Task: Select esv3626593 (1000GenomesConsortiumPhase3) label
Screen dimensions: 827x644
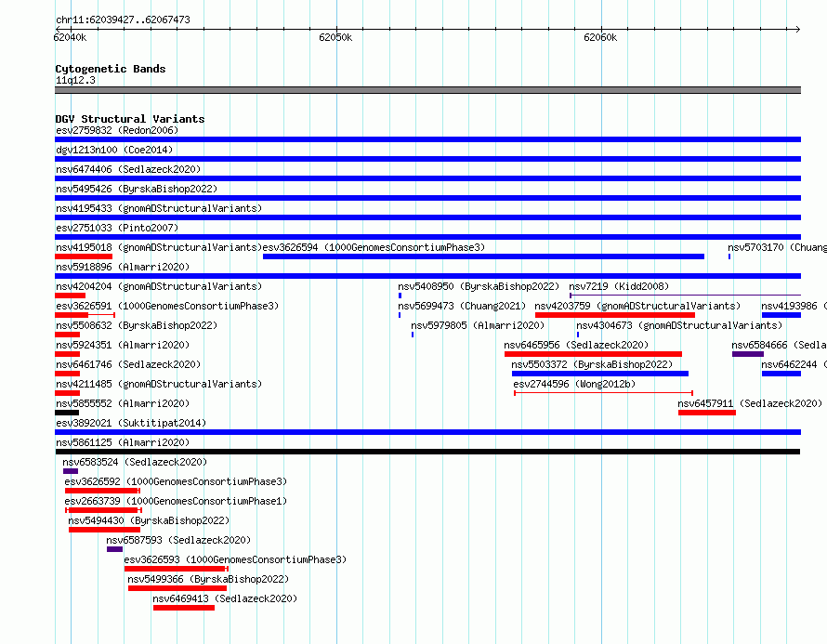Action: 235,559
